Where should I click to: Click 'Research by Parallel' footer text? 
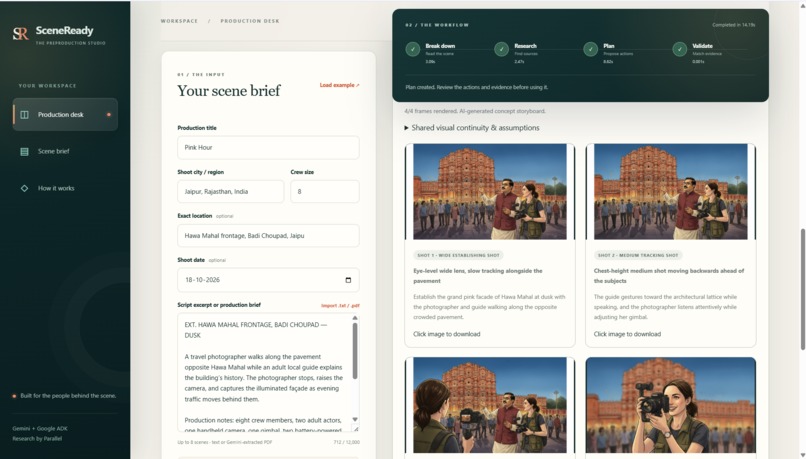37,439
